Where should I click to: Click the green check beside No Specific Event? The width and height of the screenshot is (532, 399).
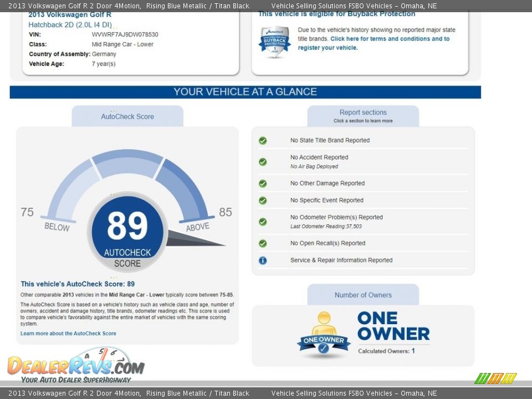pyautogui.click(x=263, y=201)
